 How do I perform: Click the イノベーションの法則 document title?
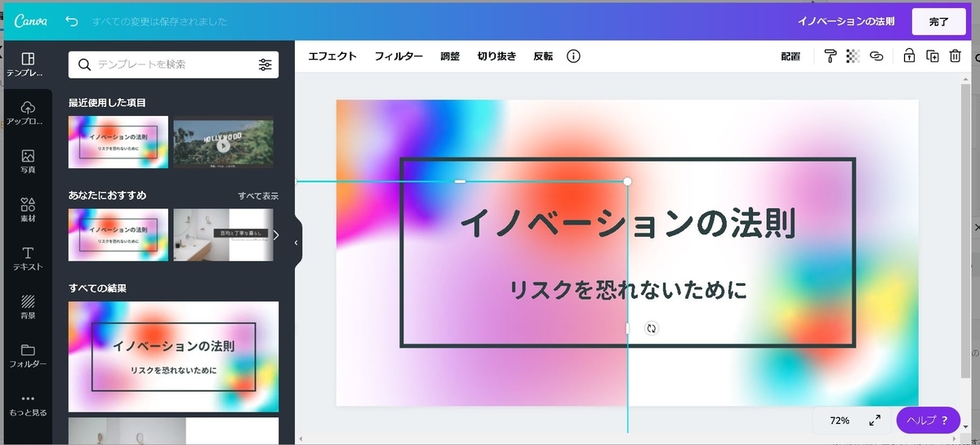[845, 22]
